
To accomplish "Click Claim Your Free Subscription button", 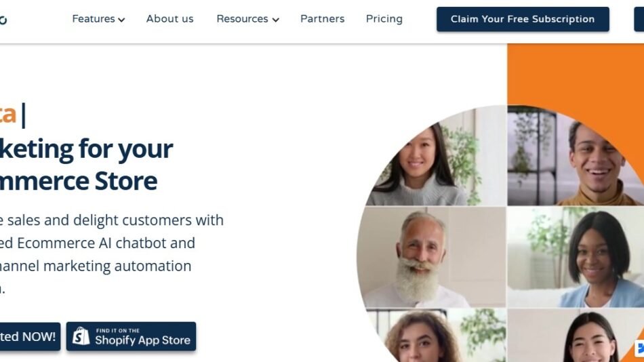I will pos(523,19).
